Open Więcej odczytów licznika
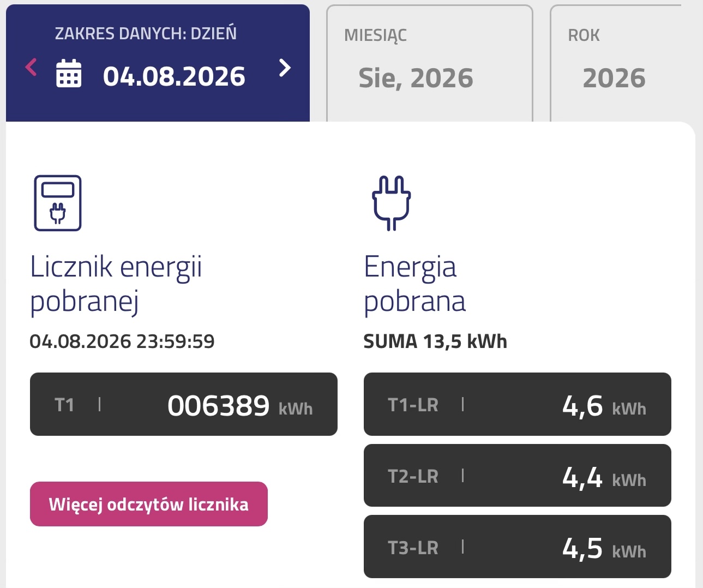 [149, 504]
